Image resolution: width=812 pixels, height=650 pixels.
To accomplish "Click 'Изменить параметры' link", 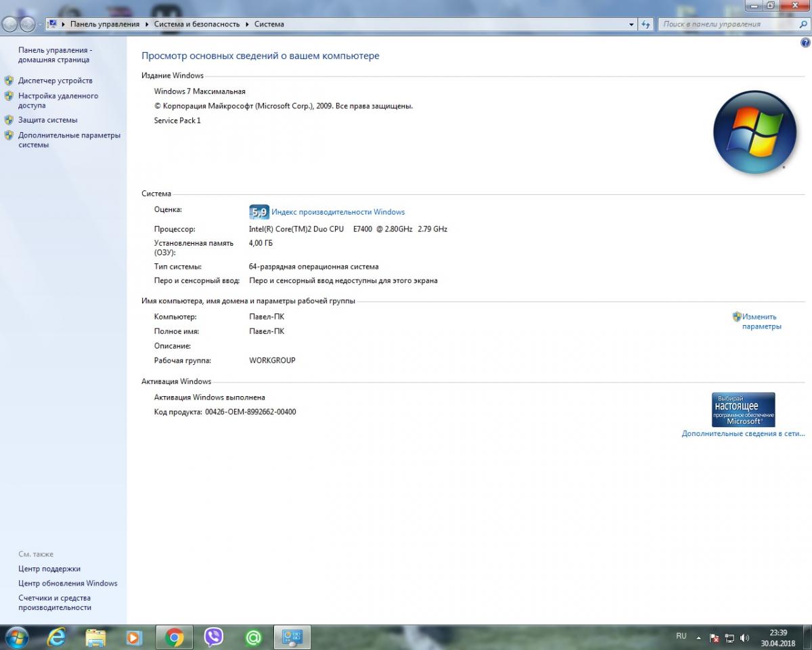I will point(761,322).
